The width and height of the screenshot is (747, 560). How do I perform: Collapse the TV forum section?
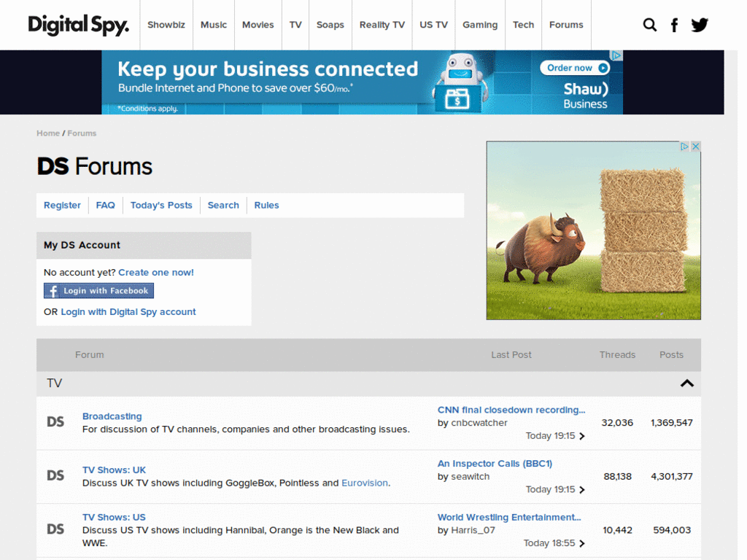(687, 384)
